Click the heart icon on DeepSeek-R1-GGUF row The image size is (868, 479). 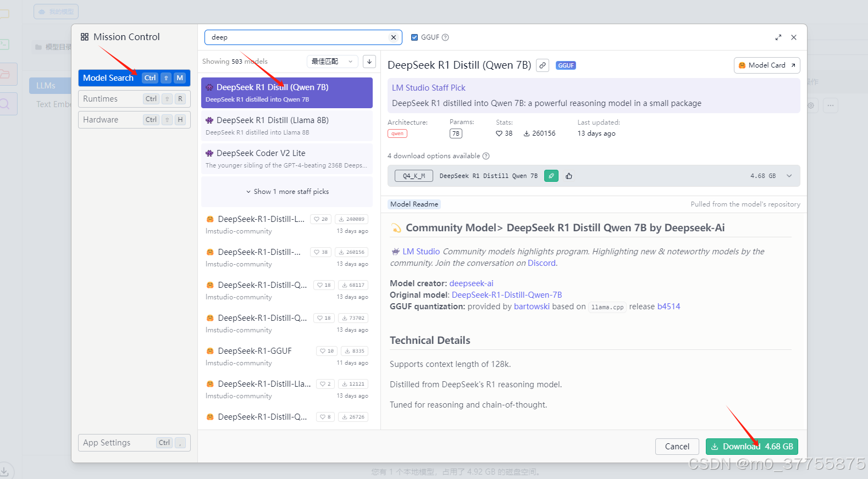point(324,351)
